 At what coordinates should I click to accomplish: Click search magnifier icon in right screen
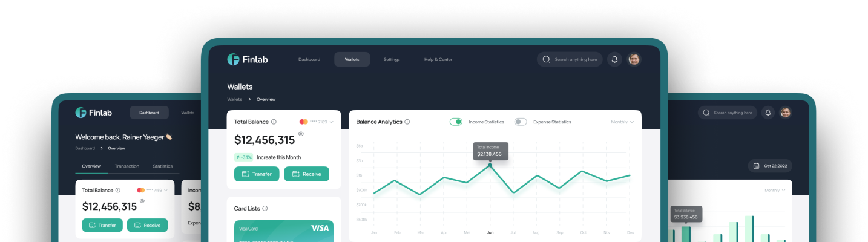(706, 113)
